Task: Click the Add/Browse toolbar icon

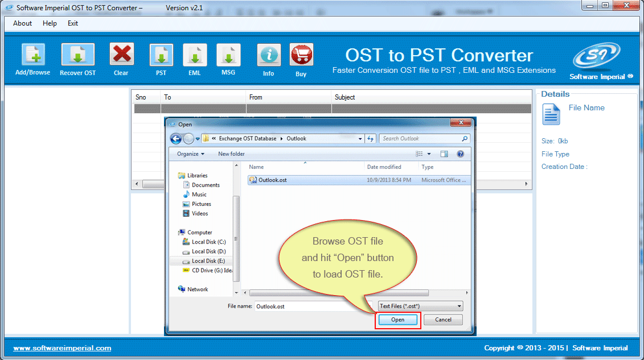Action: [33, 55]
